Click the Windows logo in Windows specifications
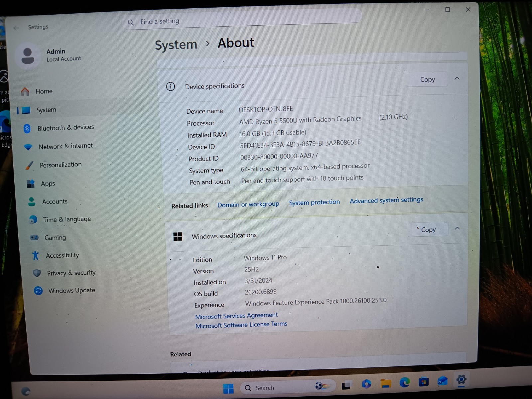Screen dimensions: 532x399 178,237
